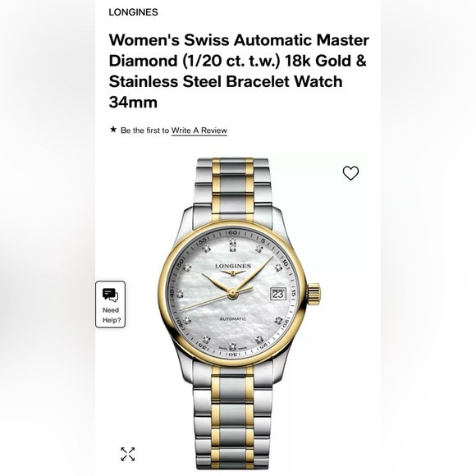The width and height of the screenshot is (476, 476).
Task: Click the Longines winged logo on dial
Action: click(233, 273)
